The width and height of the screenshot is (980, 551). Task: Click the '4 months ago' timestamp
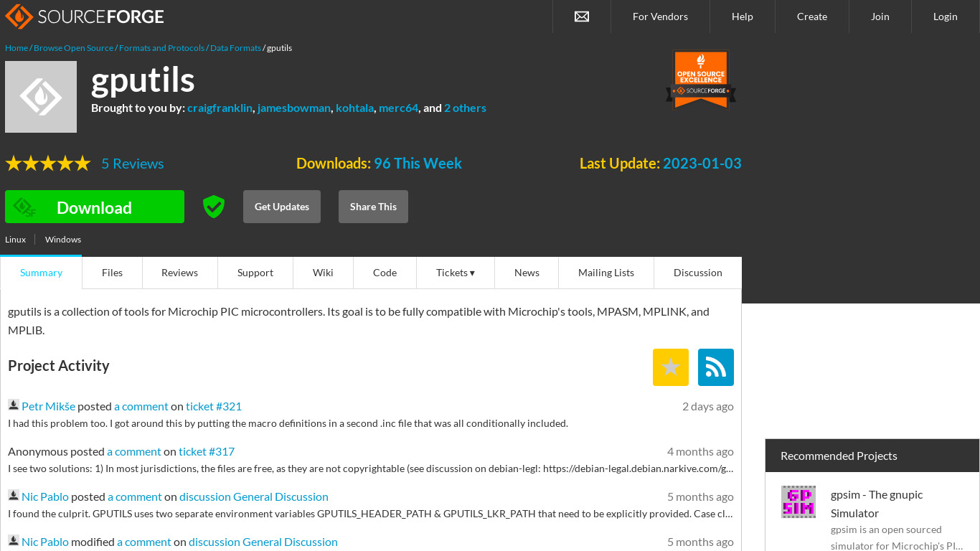[x=700, y=451]
